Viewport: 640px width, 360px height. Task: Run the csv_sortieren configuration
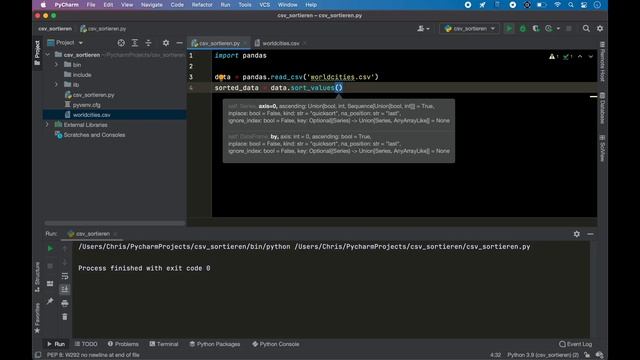pos(509,29)
